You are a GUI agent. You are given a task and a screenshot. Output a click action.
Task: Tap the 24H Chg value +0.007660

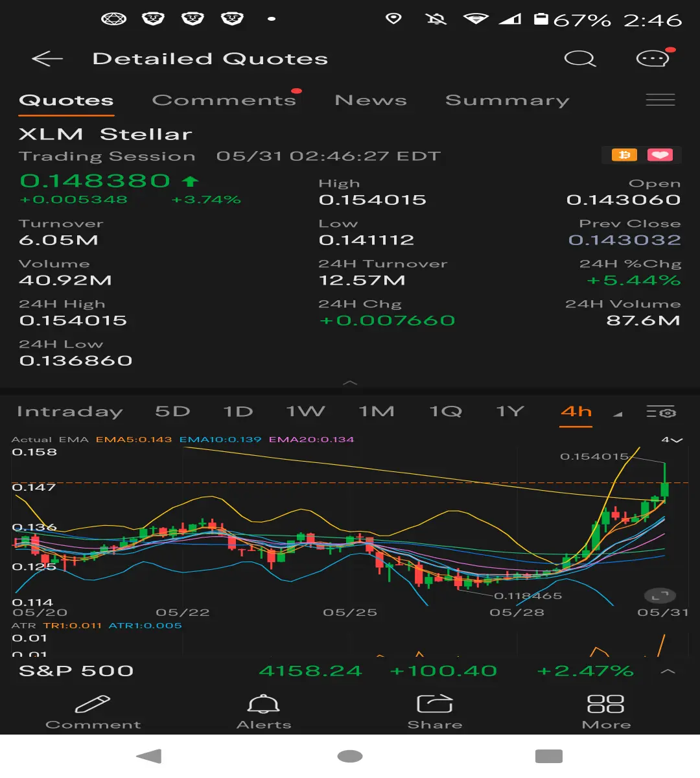point(387,320)
